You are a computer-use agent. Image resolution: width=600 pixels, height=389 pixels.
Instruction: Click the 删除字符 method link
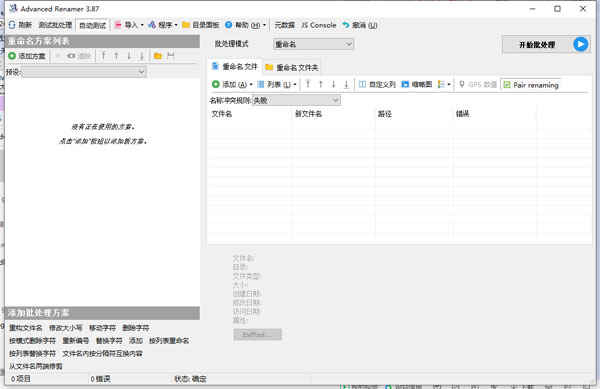pyautogui.click(x=136, y=328)
